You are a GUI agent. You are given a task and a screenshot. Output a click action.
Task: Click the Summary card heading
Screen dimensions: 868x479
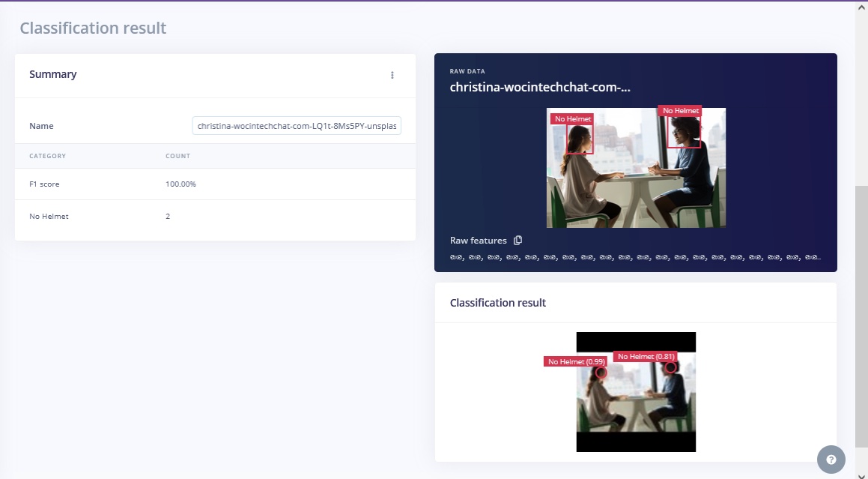(53, 74)
